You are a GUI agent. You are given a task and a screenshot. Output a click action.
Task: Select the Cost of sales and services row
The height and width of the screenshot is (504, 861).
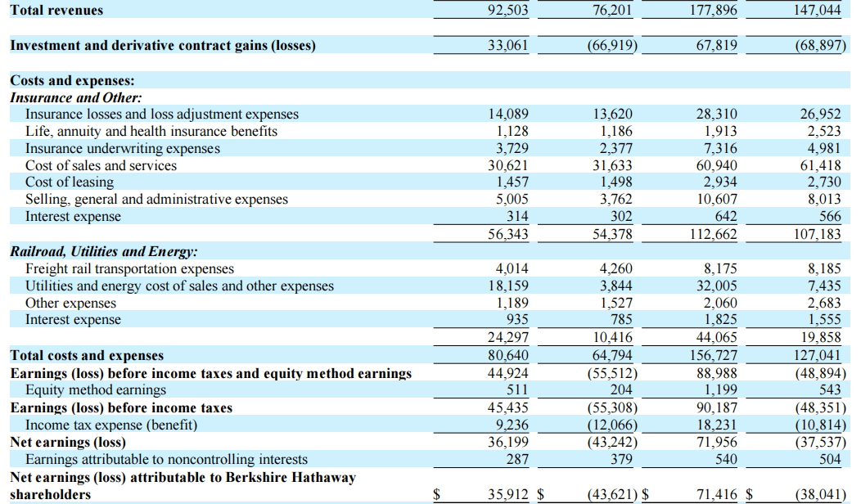click(430, 165)
